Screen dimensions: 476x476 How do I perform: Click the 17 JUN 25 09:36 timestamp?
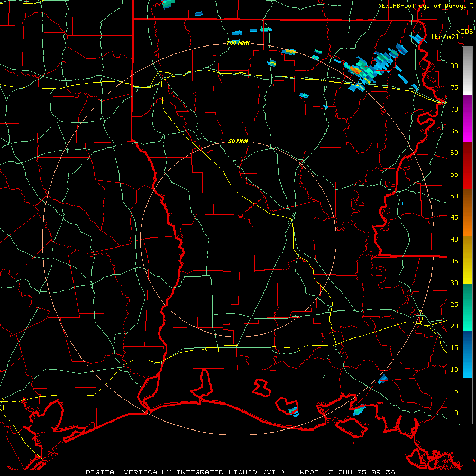point(360,472)
